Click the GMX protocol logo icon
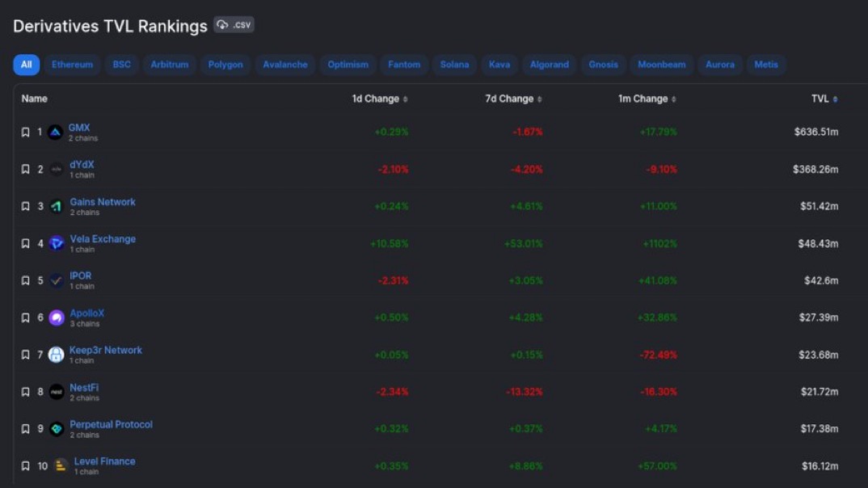The height and width of the screenshot is (488, 868). [55, 133]
